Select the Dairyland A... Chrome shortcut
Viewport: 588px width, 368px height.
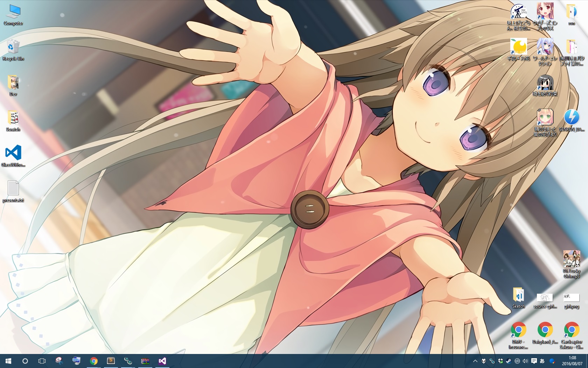pyautogui.click(x=545, y=333)
